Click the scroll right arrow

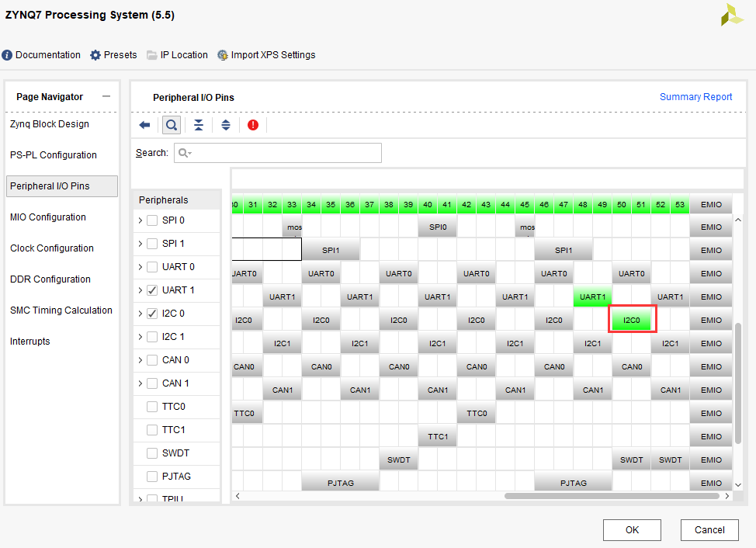[x=727, y=496]
